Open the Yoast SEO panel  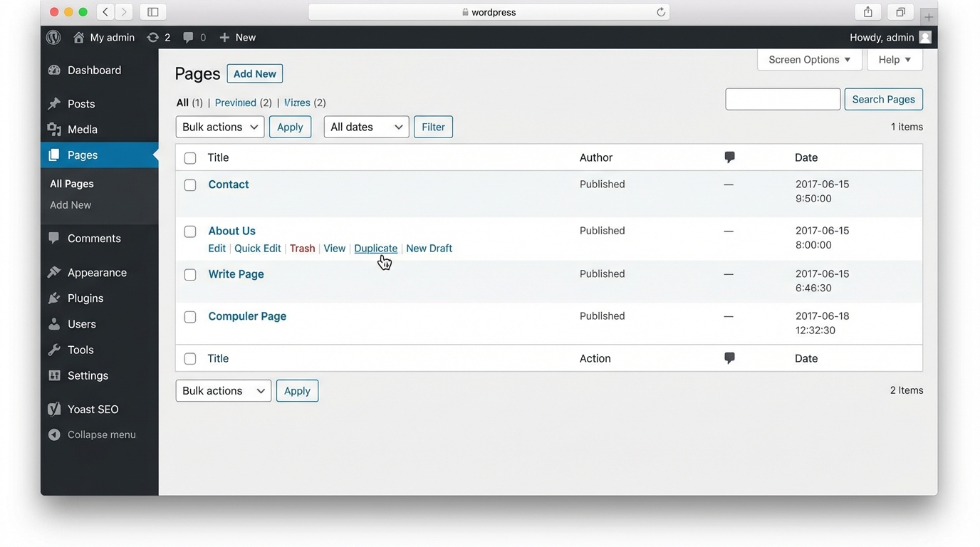pos(56,409)
